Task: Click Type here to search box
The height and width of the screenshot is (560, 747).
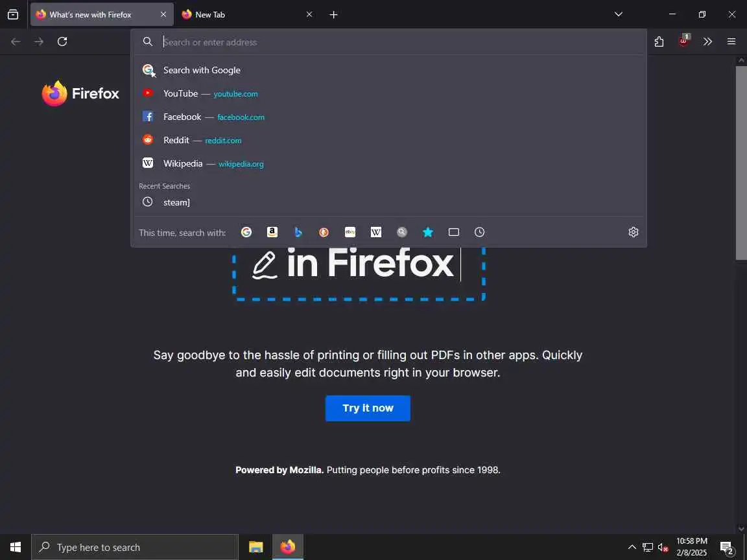Action: (135, 547)
